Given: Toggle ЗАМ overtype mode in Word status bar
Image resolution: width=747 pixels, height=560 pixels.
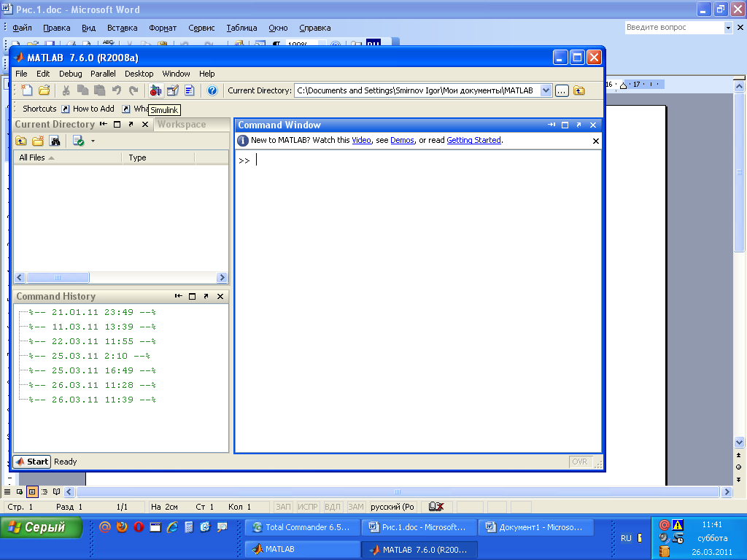Looking at the screenshot, I should [x=355, y=507].
